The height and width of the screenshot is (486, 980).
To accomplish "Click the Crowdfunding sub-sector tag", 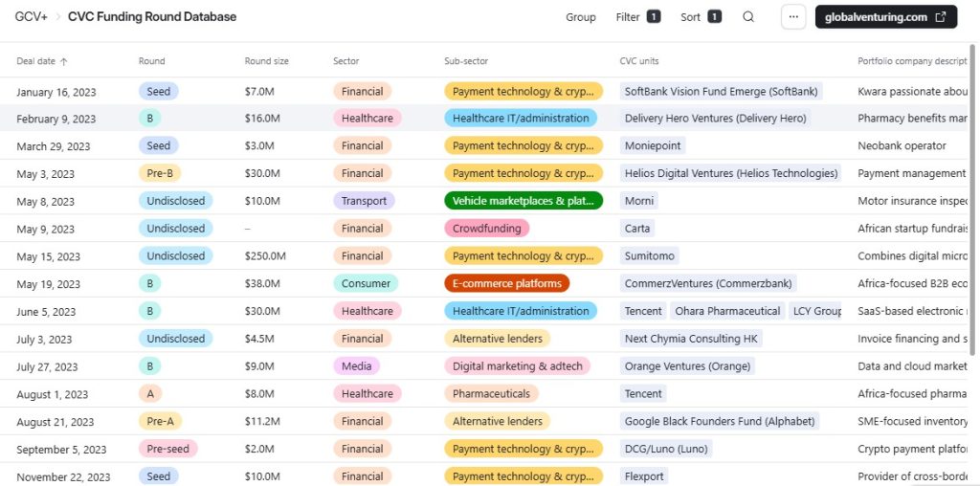I will click(x=487, y=228).
